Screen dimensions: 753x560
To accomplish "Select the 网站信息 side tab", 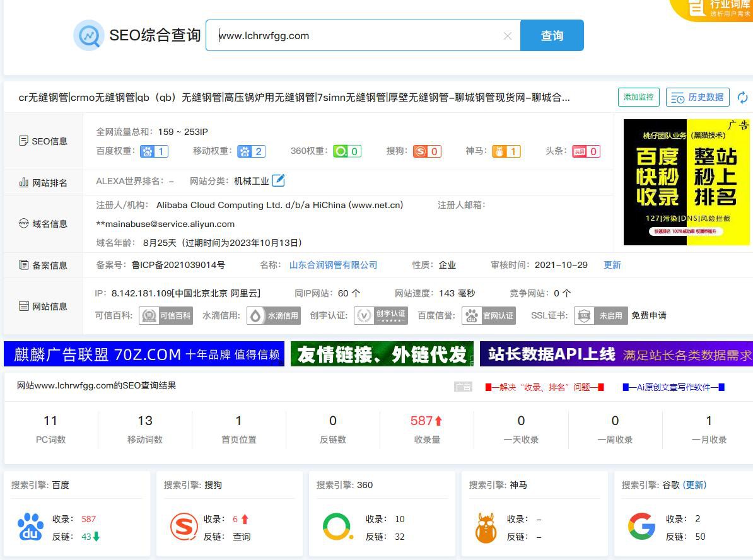I will click(x=44, y=306).
